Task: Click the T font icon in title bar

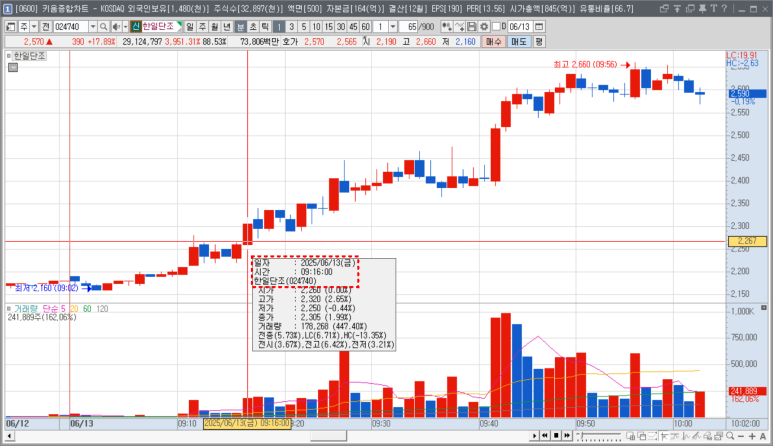Action: tap(713, 8)
